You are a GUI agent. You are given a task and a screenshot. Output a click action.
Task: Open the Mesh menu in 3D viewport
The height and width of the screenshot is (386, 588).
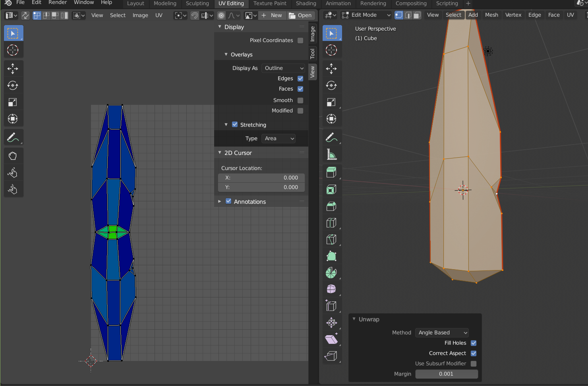(491, 15)
